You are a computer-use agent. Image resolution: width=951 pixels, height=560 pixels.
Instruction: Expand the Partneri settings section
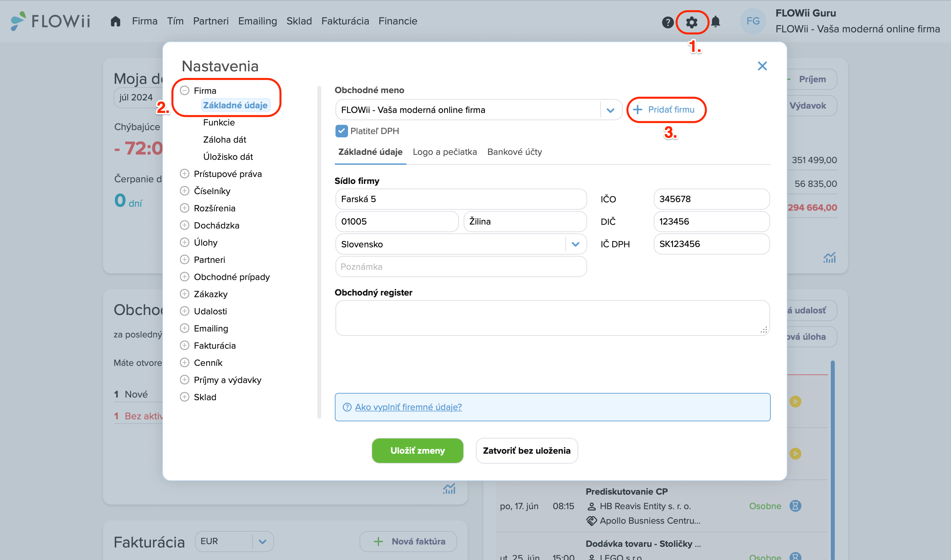[x=184, y=259]
